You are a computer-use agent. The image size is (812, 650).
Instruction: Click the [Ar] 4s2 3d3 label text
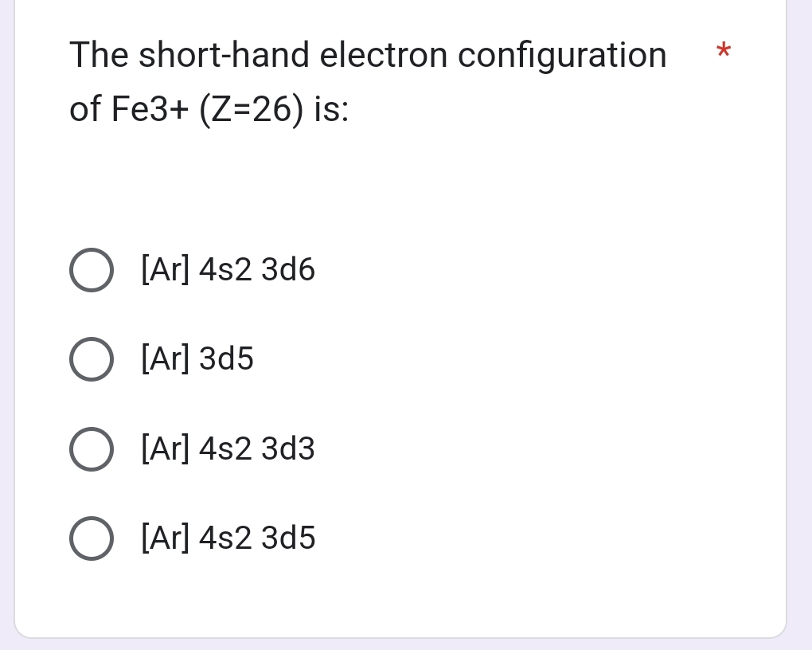[x=227, y=448]
